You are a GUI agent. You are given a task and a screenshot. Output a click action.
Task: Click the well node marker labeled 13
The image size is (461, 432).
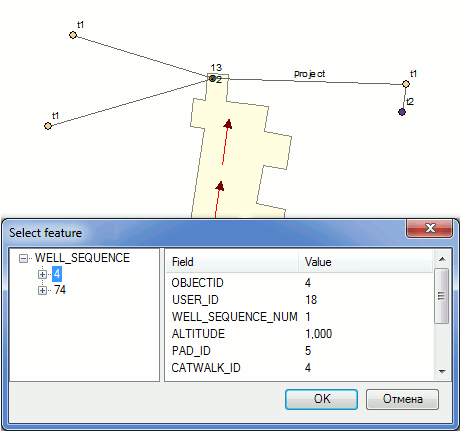pos(212,79)
